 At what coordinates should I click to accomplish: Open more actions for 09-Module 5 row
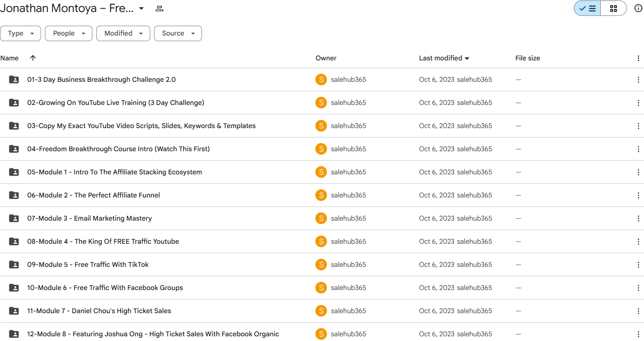point(638,265)
